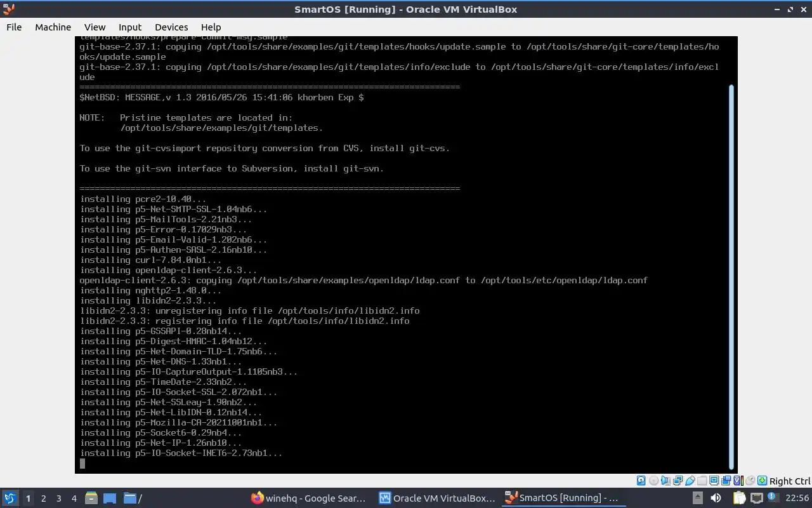Screen dimensions: 812x508
Task: Click 'installing p5-TimeDate-2.33nb2...' line
Action: 163,382
